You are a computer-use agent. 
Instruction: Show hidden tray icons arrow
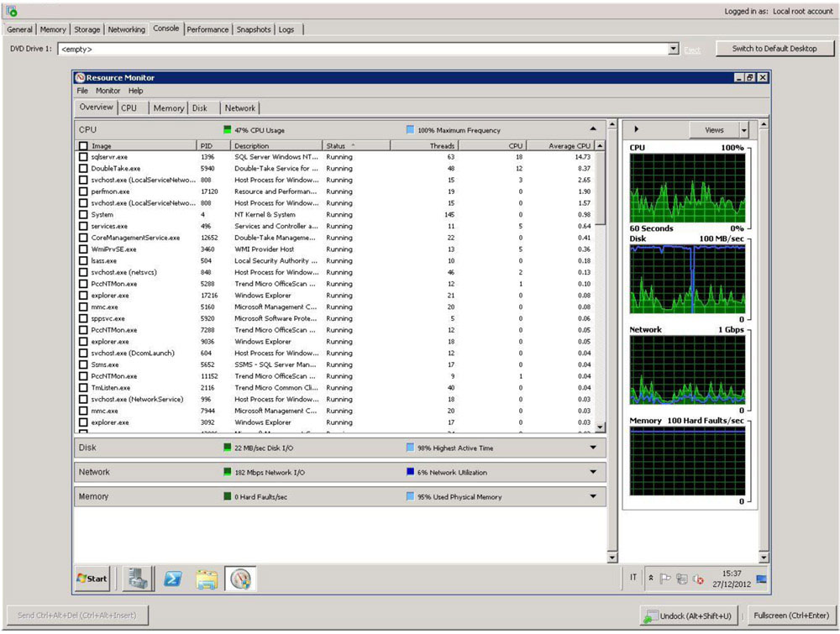[651, 579]
